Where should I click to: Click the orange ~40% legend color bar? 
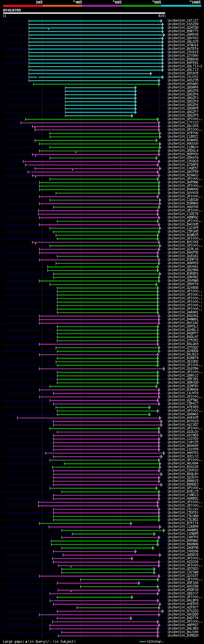tap(62, 5)
